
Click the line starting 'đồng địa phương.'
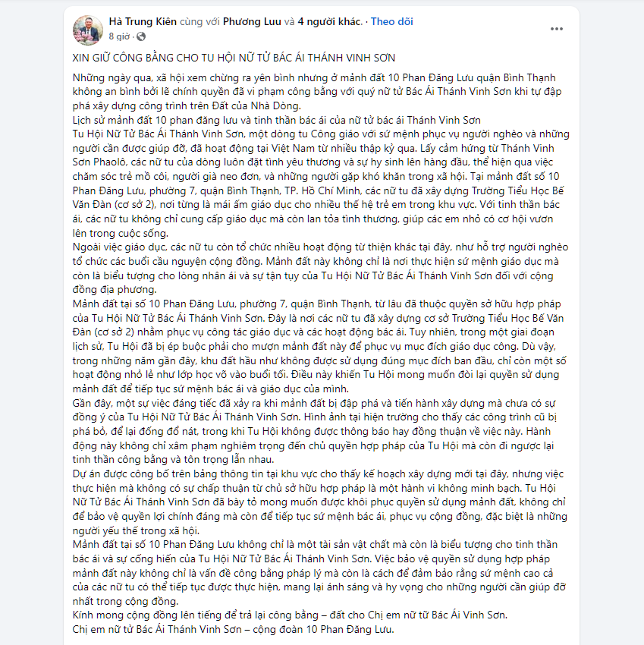pyautogui.click(x=115, y=290)
